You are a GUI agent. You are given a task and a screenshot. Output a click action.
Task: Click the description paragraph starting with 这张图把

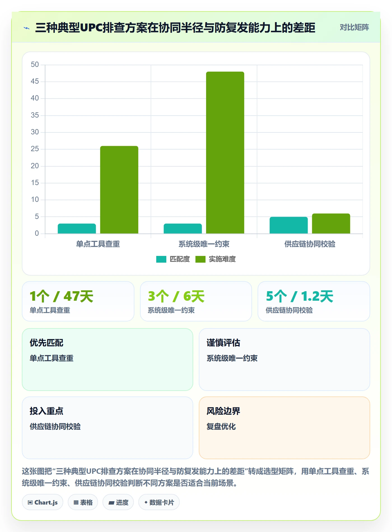(x=196, y=477)
